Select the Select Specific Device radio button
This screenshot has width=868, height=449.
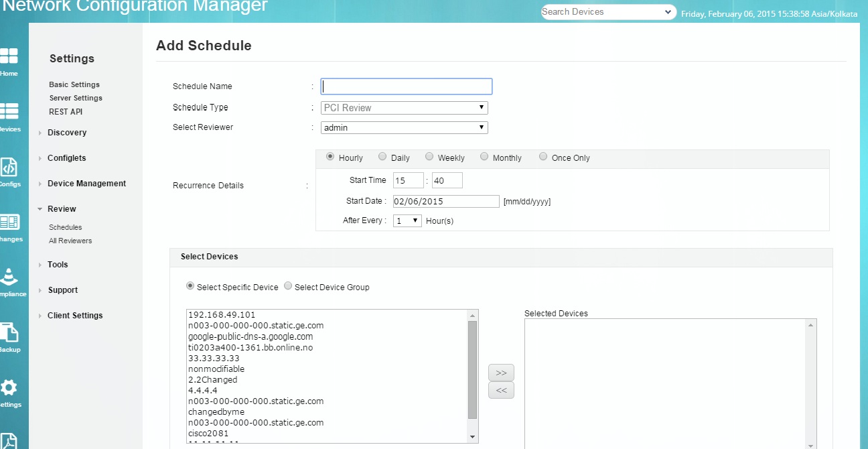click(191, 286)
